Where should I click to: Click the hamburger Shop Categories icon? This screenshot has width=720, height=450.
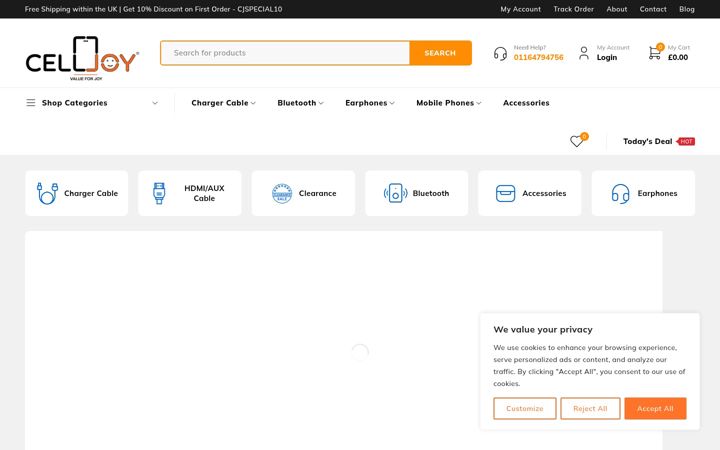pyautogui.click(x=31, y=103)
